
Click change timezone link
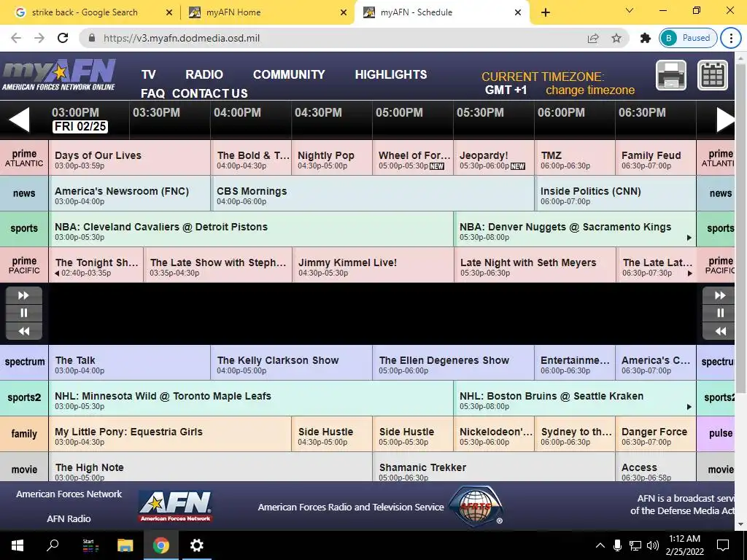click(589, 90)
